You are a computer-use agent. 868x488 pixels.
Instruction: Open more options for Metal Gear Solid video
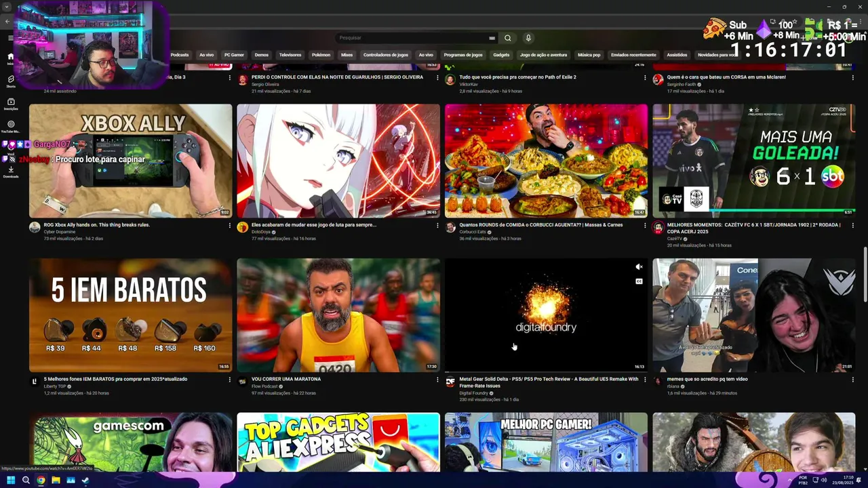pos(645,380)
